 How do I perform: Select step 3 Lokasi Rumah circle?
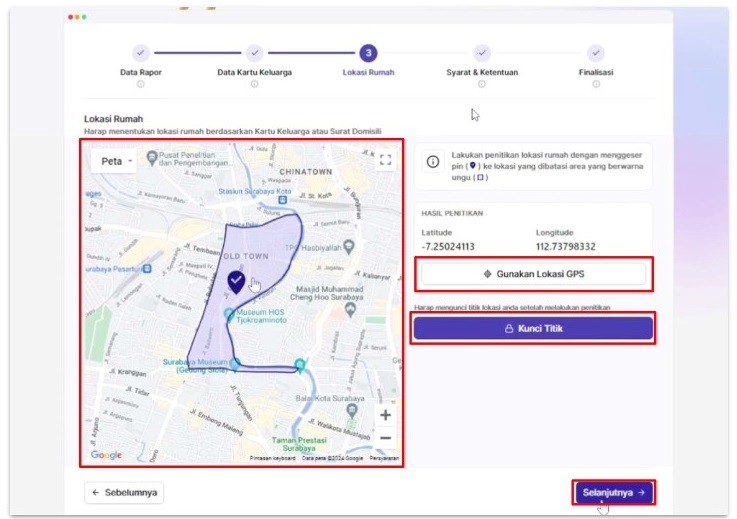(368, 53)
